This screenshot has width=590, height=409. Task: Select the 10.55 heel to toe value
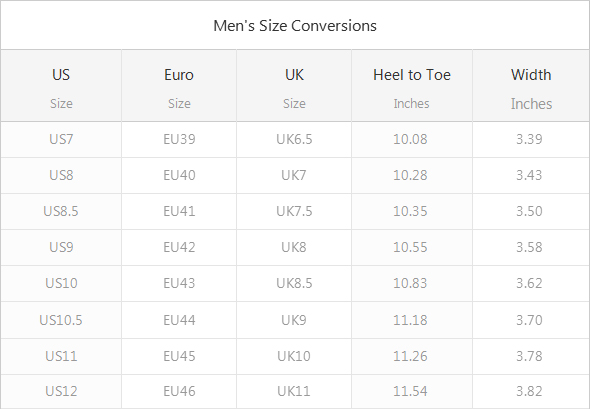410,247
